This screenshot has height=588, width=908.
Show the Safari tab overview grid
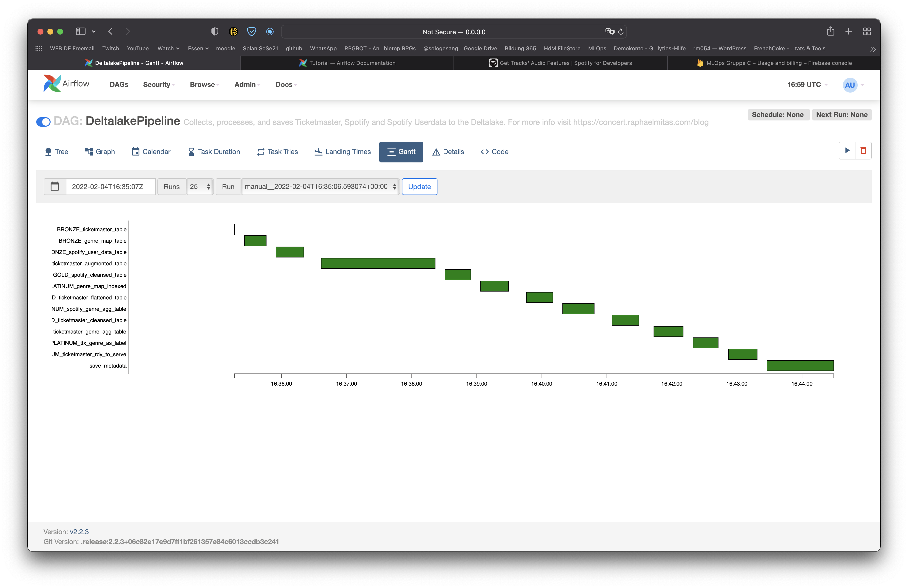point(867,31)
